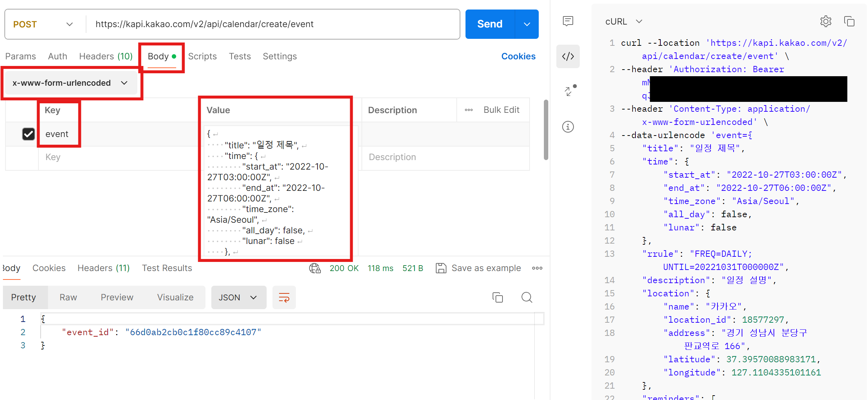This screenshot has width=868, height=400.
Task: Switch response view to Raw
Action: tap(68, 297)
